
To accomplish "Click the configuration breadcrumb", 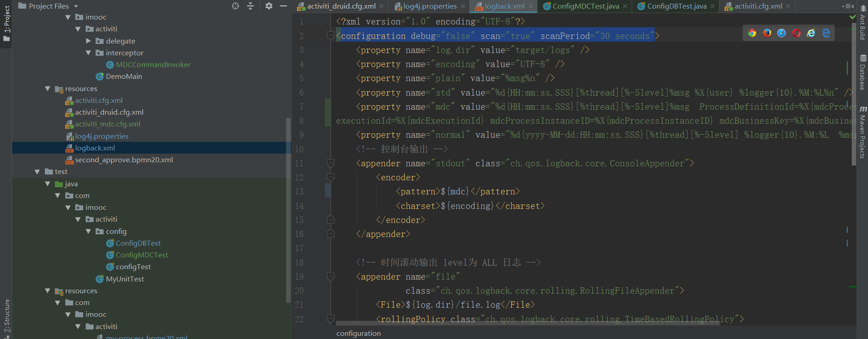I will [x=359, y=333].
